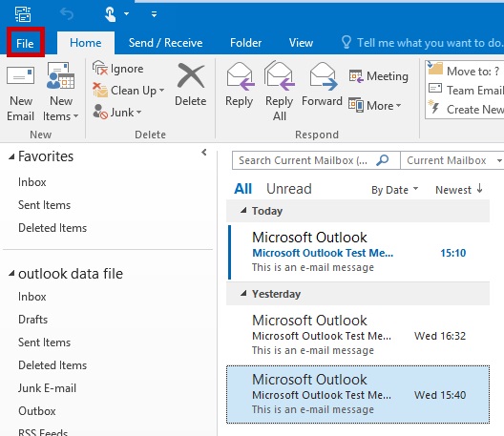This screenshot has width=504, height=436.
Task: Click the Create New quick step lightning icon
Action: point(434,107)
